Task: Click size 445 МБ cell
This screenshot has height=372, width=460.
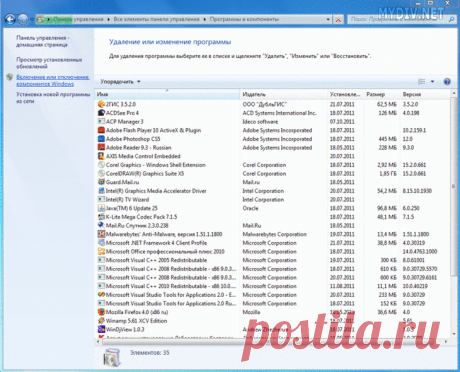Action: tap(387, 139)
